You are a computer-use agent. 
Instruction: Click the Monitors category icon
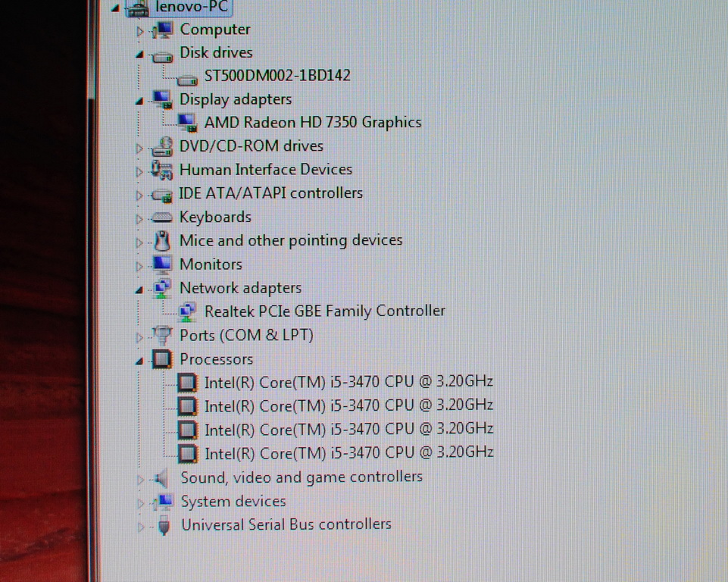(x=162, y=264)
